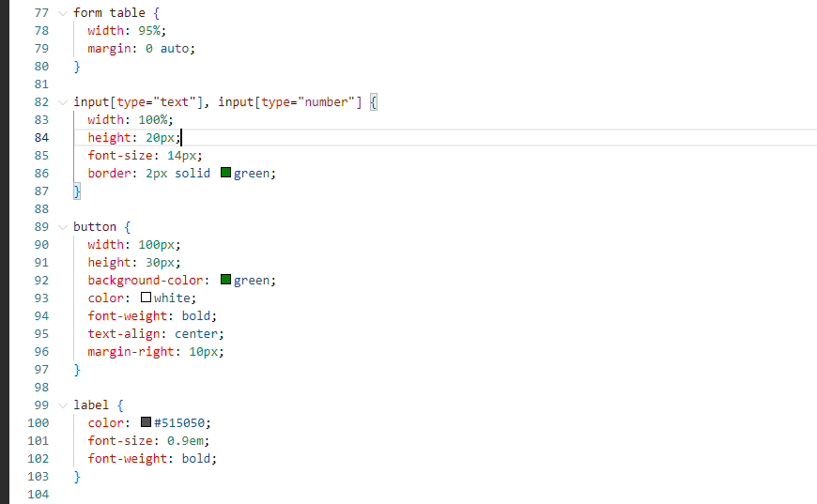The width and height of the screenshot is (817, 504).
Task: Click 'input[type="number"]' selector text
Action: tap(289, 102)
